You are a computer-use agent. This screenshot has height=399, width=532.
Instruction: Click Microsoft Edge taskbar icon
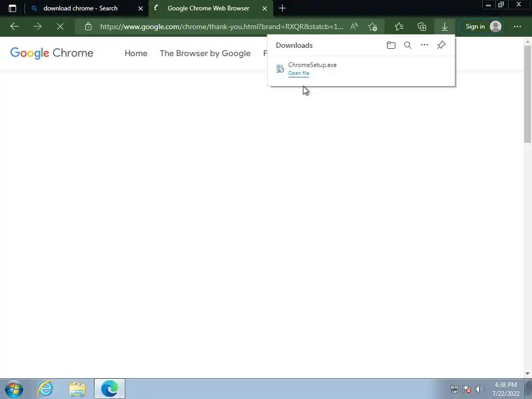(109, 389)
